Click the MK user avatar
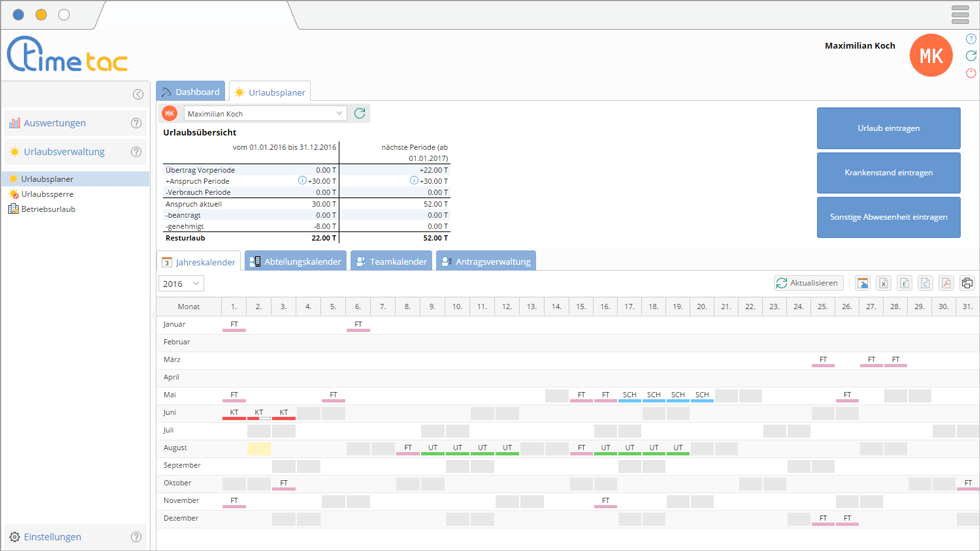 pos(931,55)
